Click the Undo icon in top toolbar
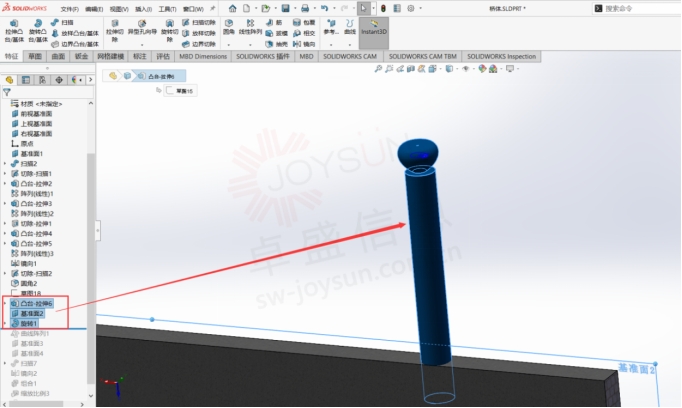 pos(324,8)
